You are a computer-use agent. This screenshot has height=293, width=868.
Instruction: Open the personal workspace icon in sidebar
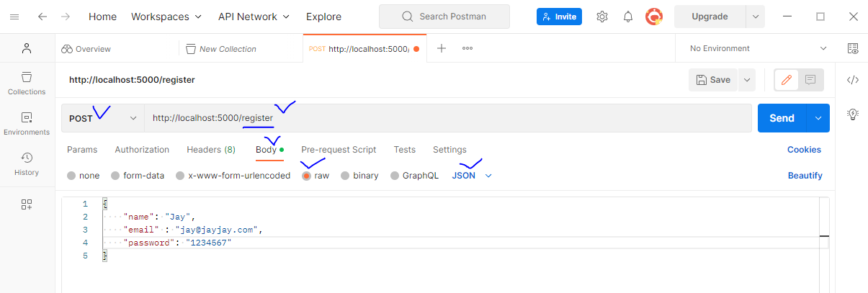[27, 48]
